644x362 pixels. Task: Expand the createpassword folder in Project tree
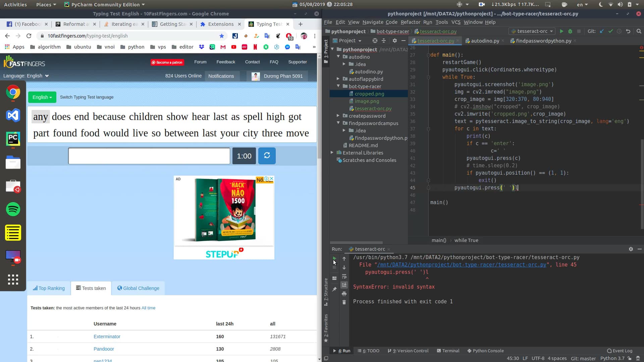pyautogui.click(x=338, y=116)
